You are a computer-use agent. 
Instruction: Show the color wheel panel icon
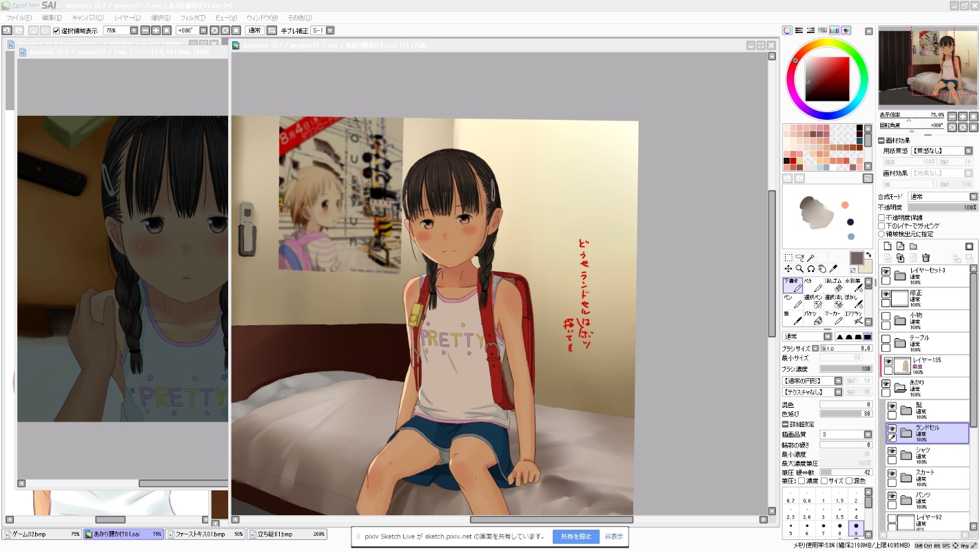point(787,31)
